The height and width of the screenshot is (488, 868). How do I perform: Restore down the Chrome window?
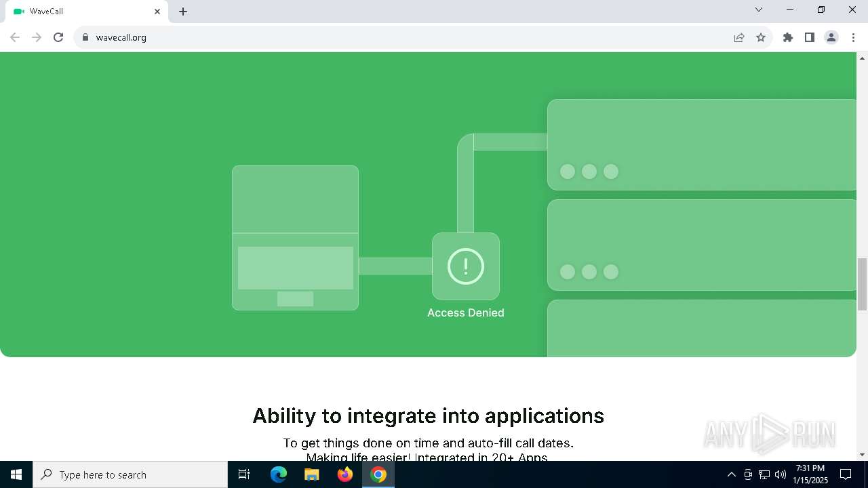821,9
